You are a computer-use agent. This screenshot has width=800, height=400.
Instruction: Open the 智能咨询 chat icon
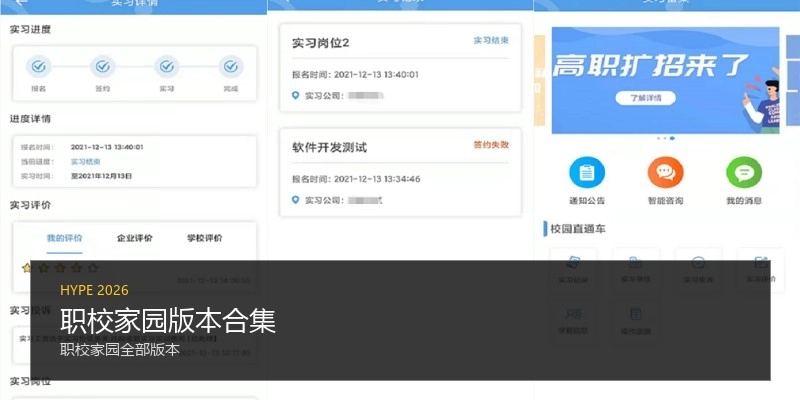coord(665,172)
